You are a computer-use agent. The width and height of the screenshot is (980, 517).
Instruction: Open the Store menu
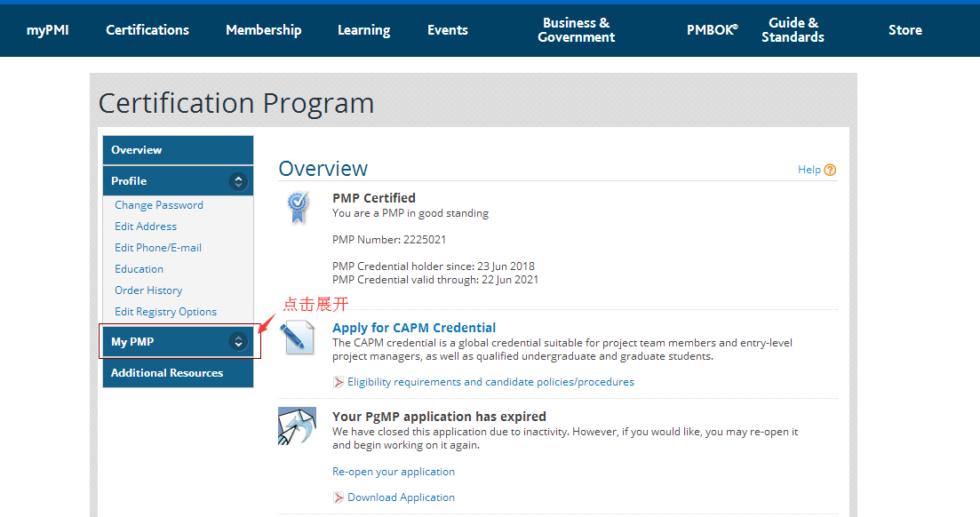point(905,30)
